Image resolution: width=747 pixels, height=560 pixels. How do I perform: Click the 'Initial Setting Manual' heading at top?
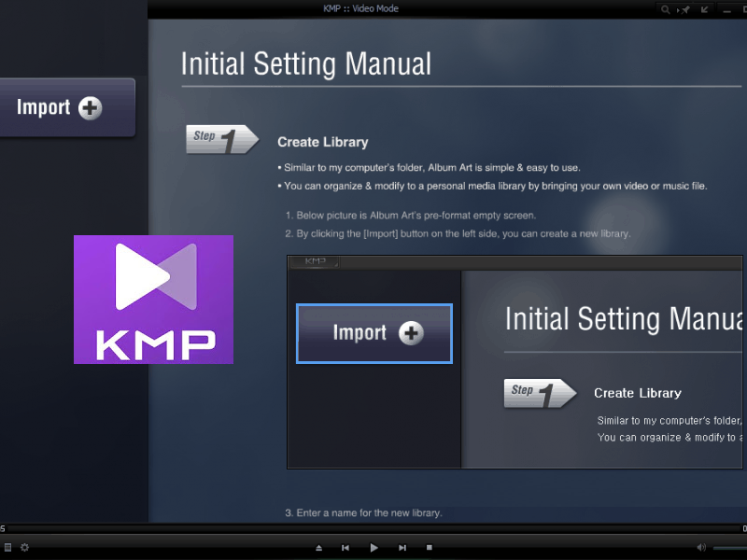306,64
